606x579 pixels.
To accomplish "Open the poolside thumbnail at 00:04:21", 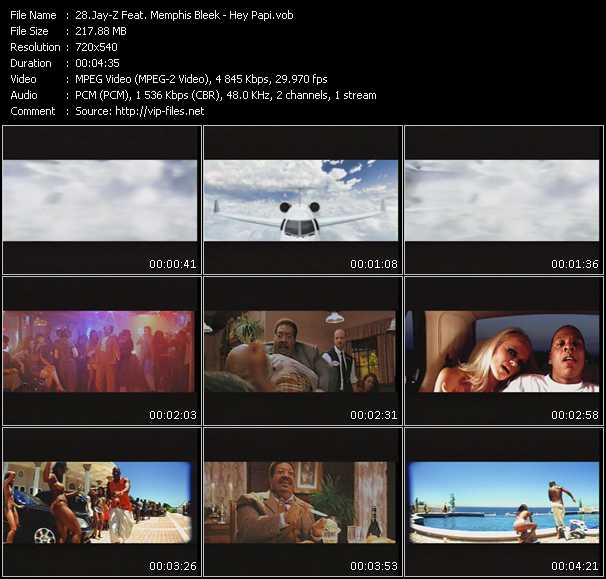I will (x=504, y=502).
